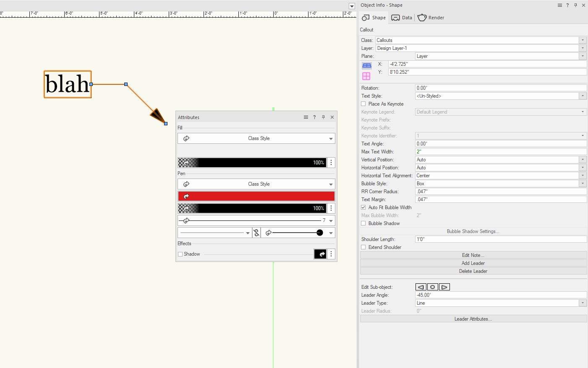The width and height of the screenshot is (588, 368).
Task: Click the Add Leader button
Action: pos(473,263)
